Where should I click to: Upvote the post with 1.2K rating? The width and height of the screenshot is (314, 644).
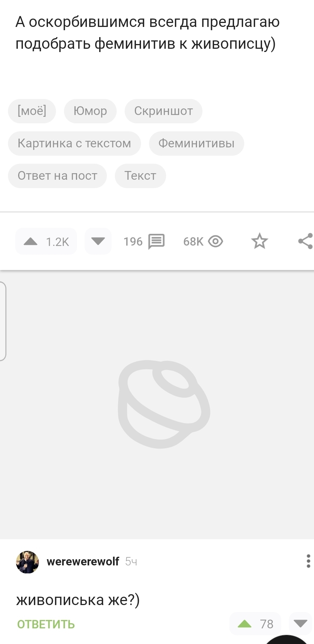coord(46,241)
